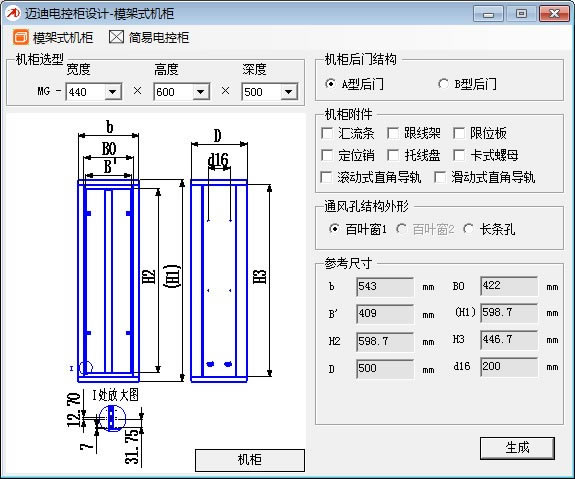
Task: Click the 机柜 button
Action: coord(249,460)
